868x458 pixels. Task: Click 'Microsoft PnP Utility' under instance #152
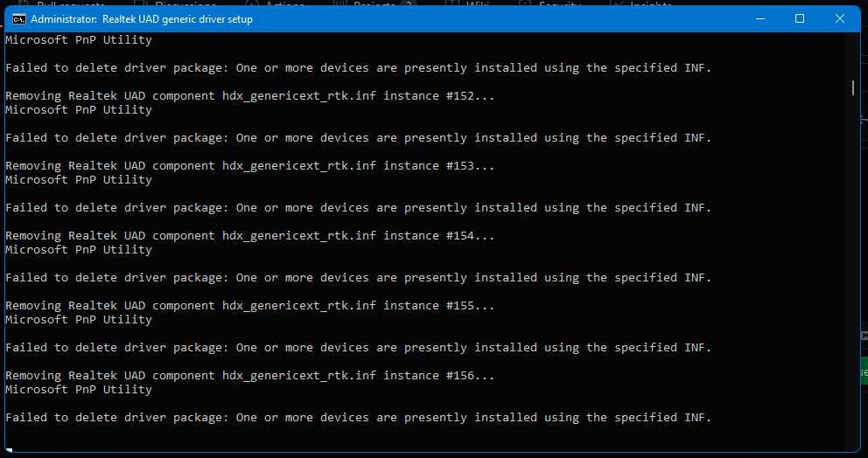79,109
